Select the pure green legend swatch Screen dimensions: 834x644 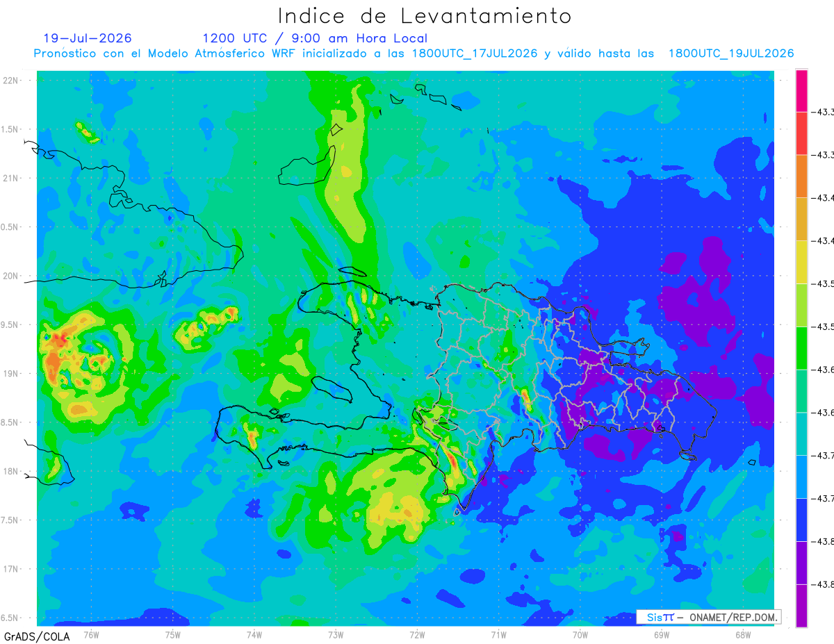[801, 348]
